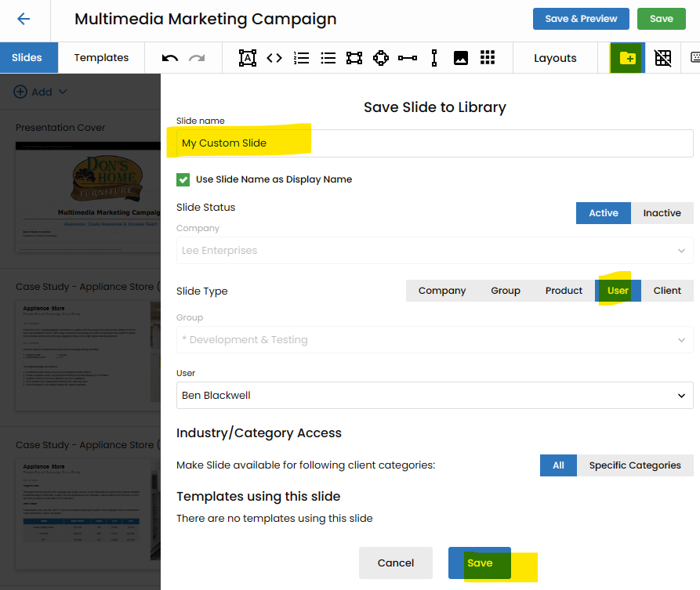Set slide status to Inactive
Screen dimensions: 700x590
click(662, 213)
